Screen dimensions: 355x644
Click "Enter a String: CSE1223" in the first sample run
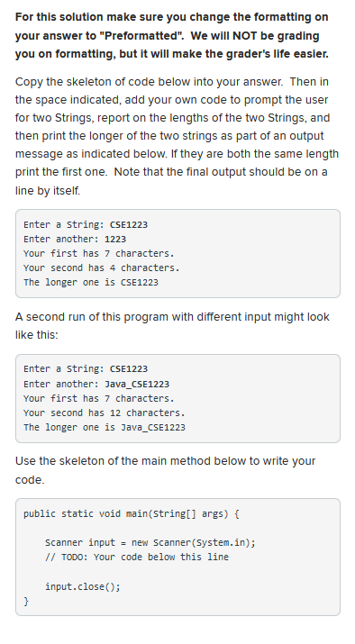(86, 224)
